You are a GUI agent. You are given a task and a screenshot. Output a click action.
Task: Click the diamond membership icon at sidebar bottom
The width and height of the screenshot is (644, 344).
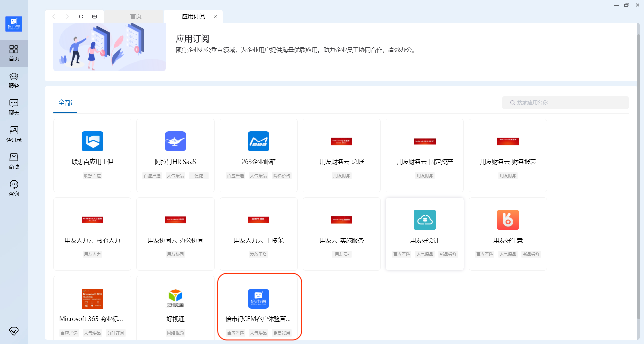(x=14, y=331)
